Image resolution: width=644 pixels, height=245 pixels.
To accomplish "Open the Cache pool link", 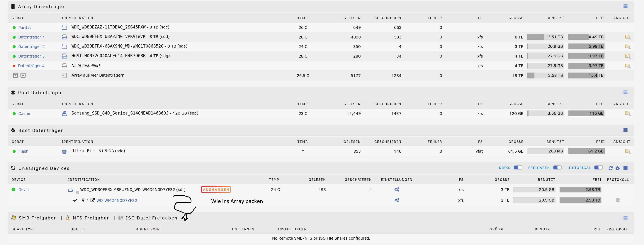I will (24, 114).
